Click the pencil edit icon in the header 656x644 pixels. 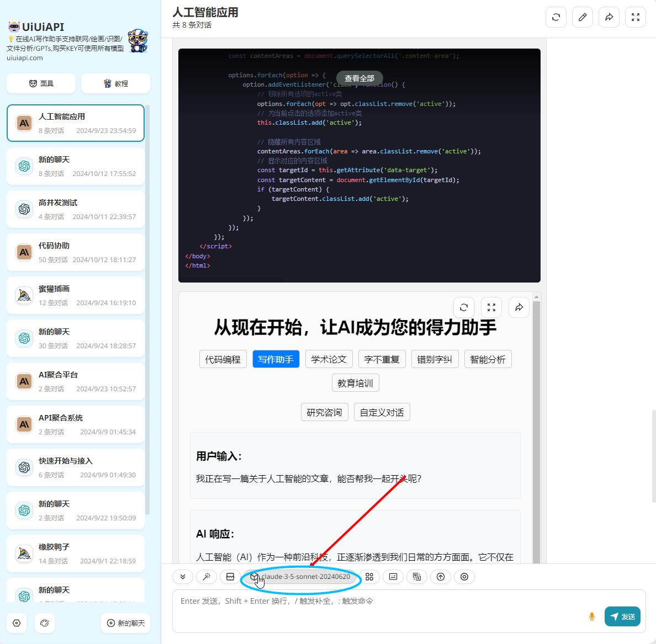point(583,17)
